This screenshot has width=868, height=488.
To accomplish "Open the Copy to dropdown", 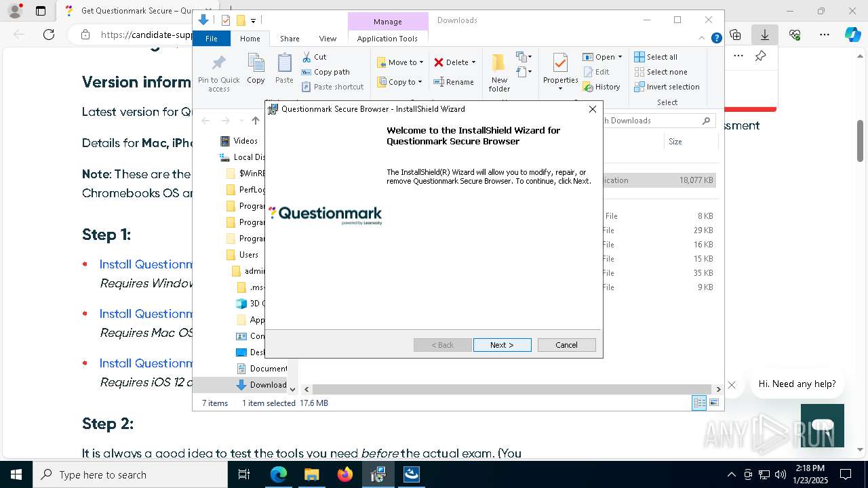I will coord(399,82).
